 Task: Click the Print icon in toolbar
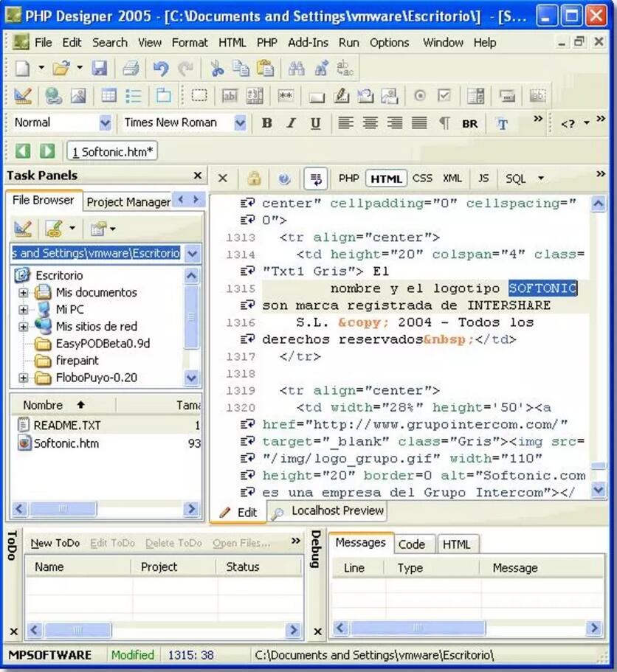(x=131, y=69)
